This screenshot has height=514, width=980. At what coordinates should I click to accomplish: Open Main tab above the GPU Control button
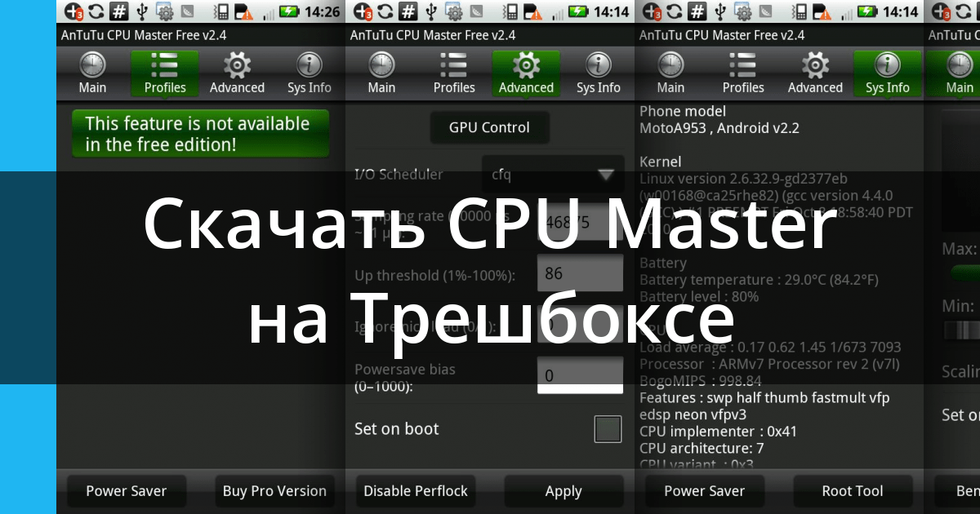coord(381,73)
